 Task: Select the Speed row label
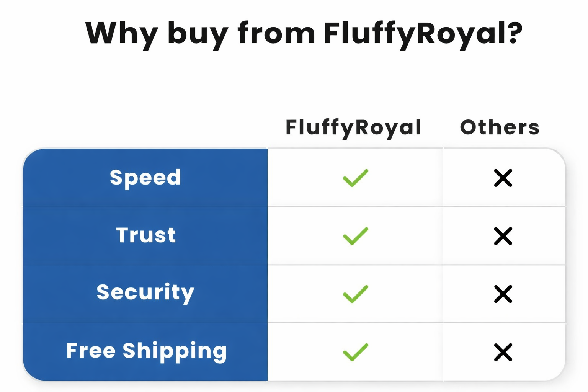(x=145, y=178)
